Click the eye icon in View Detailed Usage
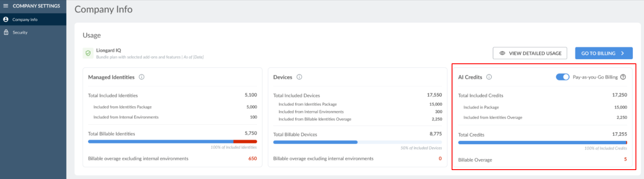This screenshot has width=644, height=179. click(x=502, y=53)
